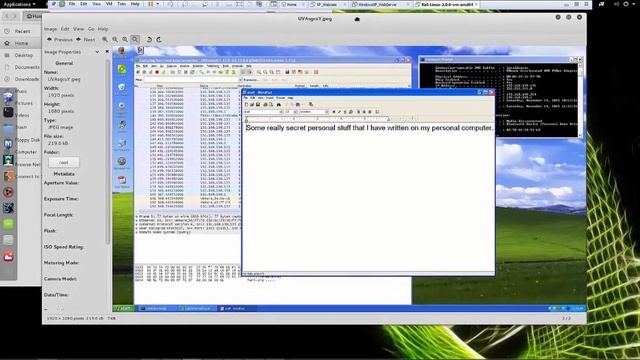The image size is (640, 360).
Task: Click the Kali network status icon
Action: point(602,4)
